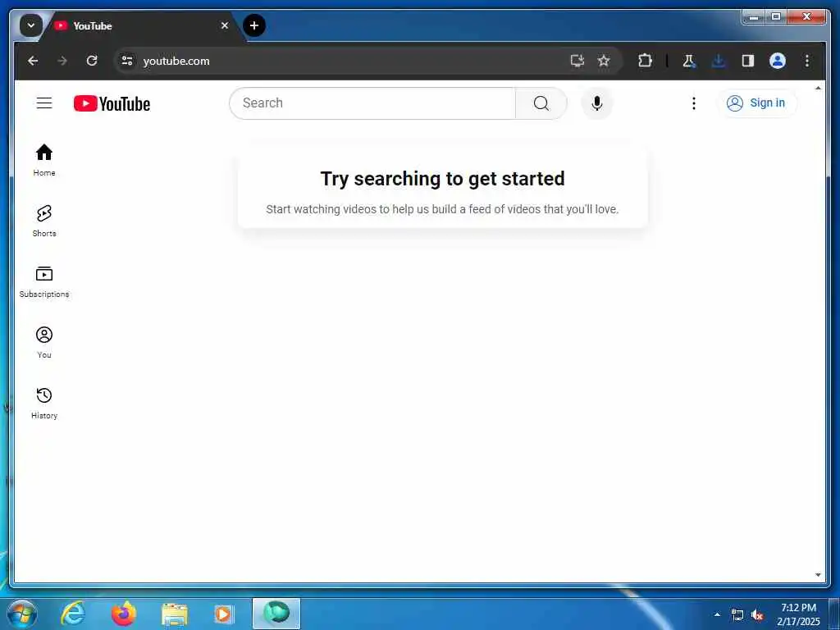This screenshot has width=840, height=630.
Task: Open a new tab
Action: point(254,25)
